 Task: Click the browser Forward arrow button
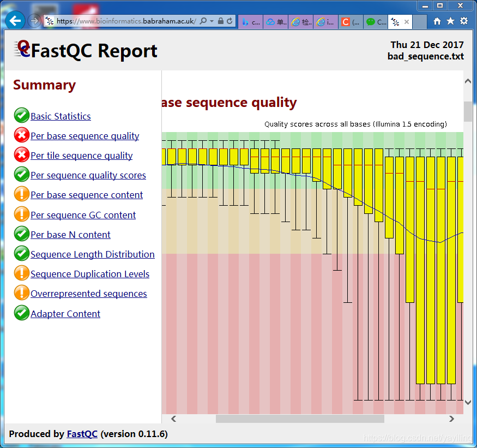pos(34,21)
